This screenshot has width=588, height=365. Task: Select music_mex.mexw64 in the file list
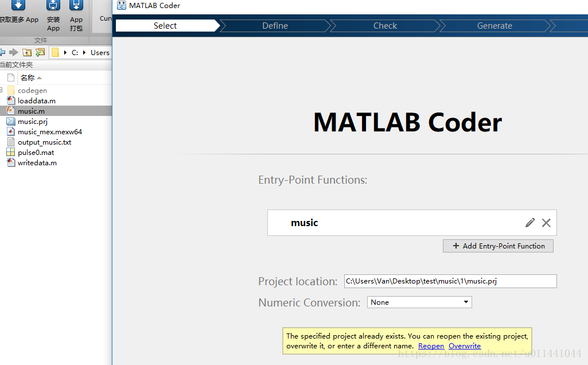point(50,131)
